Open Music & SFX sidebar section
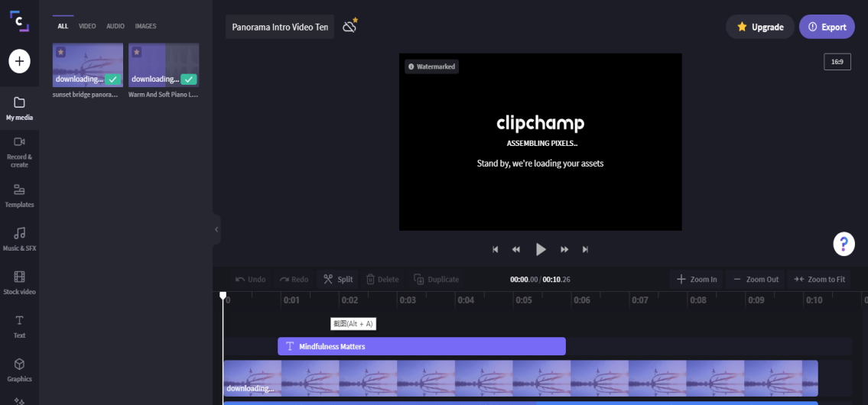The width and height of the screenshot is (868, 405). (x=19, y=240)
